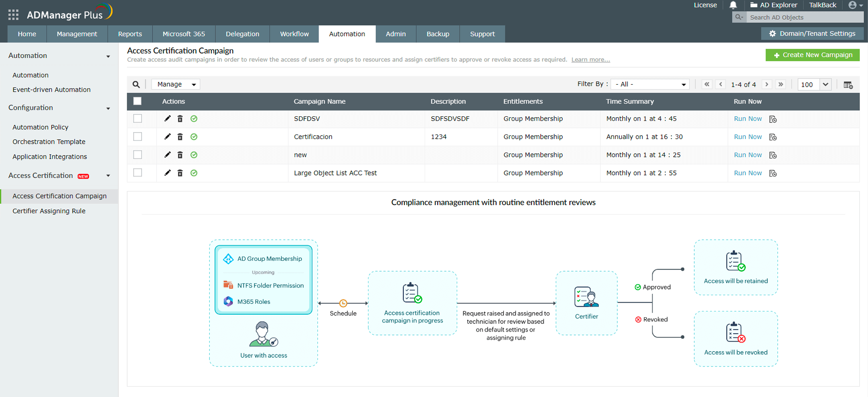Click the Search AD Objects field

(x=804, y=17)
